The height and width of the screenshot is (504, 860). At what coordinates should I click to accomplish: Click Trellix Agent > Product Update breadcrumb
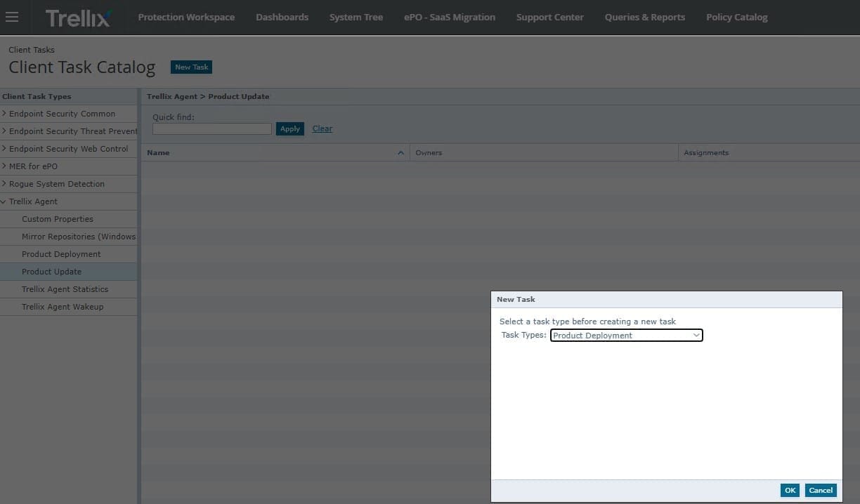208,96
